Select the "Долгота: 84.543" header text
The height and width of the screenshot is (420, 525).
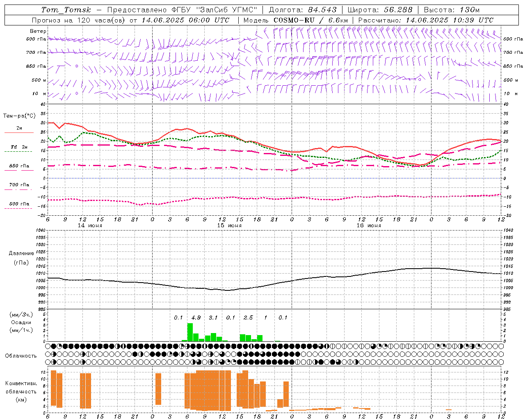pos(303,10)
